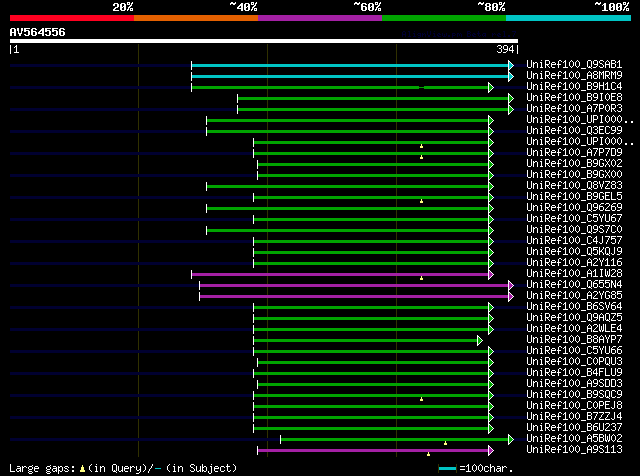The height and width of the screenshot is (476, 640).
Task: Select the UniRef100_B7ZZJ4 label
Action: coord(574,417)
